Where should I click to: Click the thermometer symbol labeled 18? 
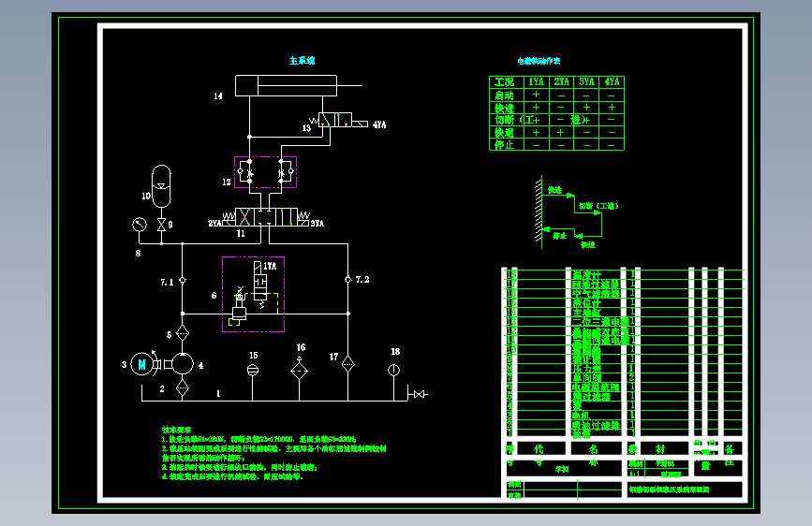coord(393,371)
